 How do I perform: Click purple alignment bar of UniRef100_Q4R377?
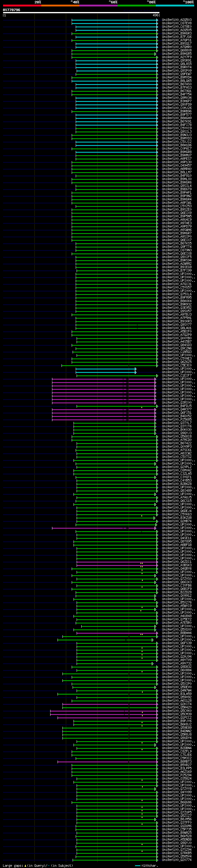(x=104, y=410)
